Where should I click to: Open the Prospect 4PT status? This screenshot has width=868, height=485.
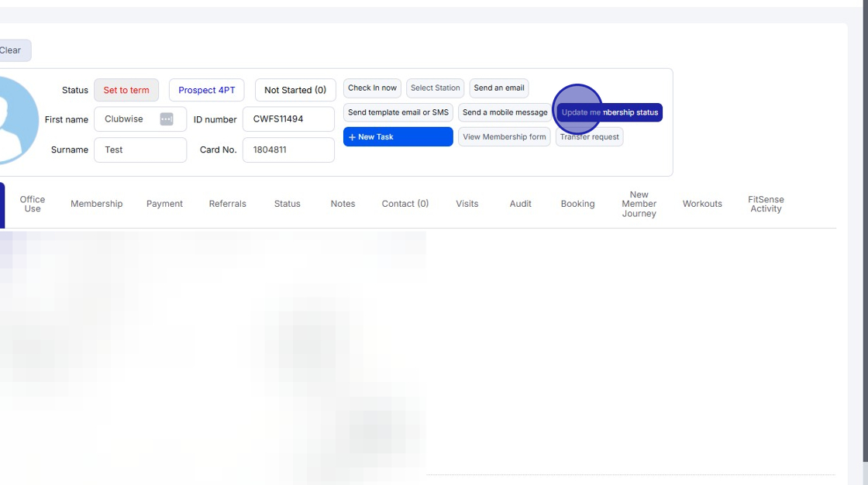coord(206,90)
